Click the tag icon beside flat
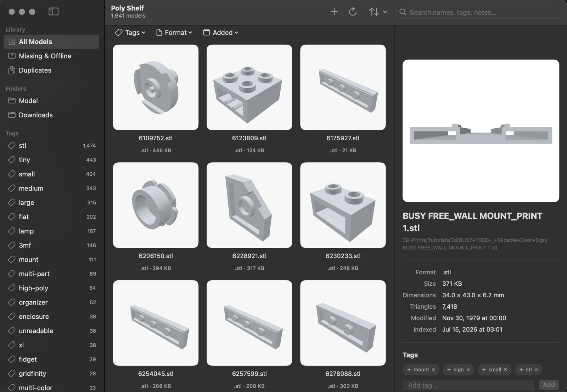The width and height of the screenshot is (567, 392). [x=12, y=217]
